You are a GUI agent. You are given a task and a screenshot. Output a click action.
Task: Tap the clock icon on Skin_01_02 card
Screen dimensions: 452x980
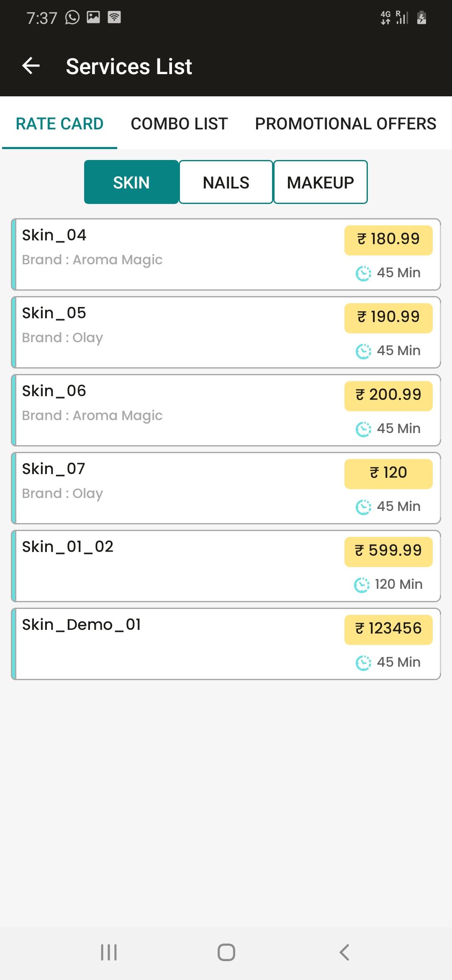coord(362,585)
